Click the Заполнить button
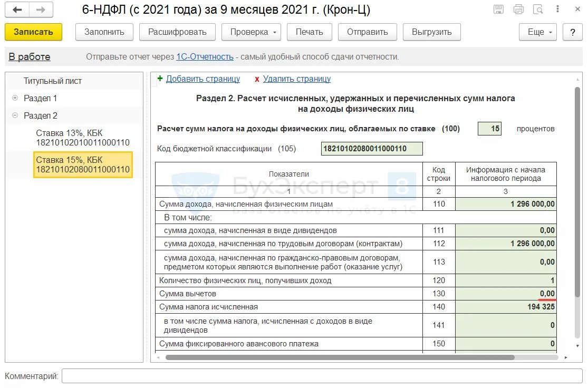588x388 pixels. [x=104, y=32]
